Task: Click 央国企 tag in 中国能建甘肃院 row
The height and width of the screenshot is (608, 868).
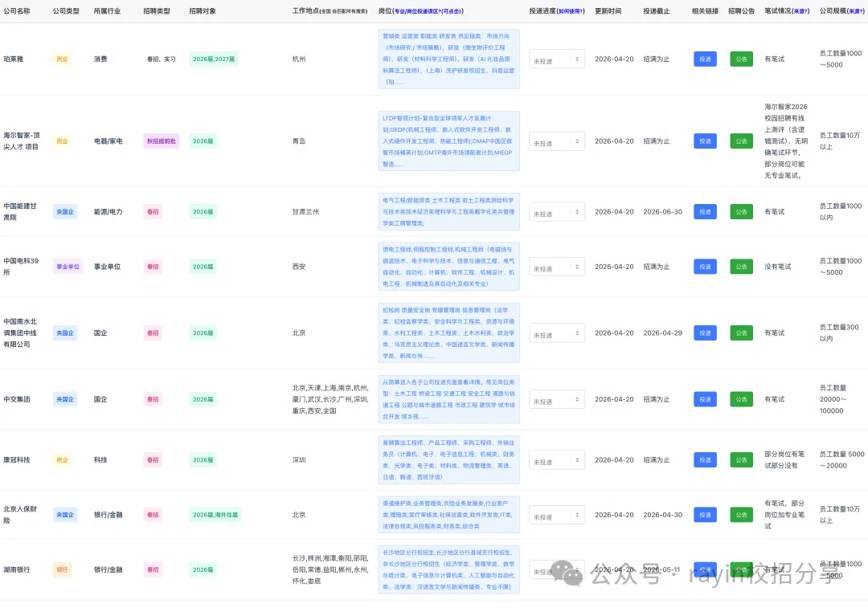Action: pyautogui.click(x=65, y=212)
